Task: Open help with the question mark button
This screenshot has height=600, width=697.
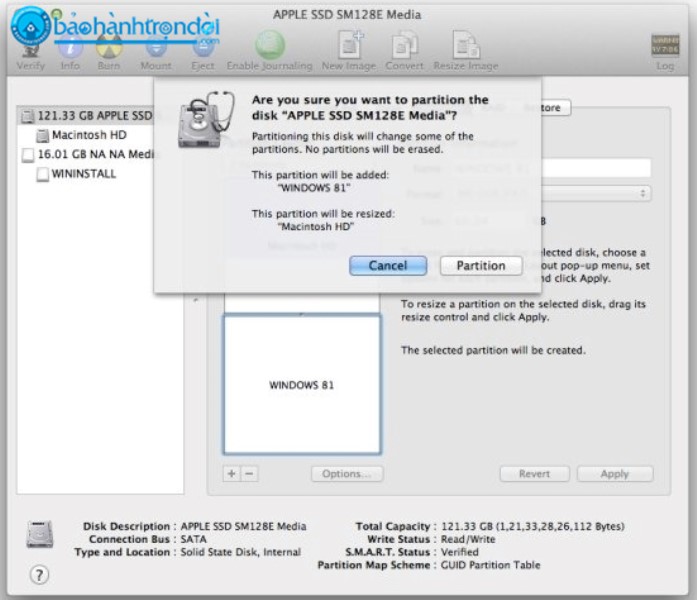Action: pos(39,575)
